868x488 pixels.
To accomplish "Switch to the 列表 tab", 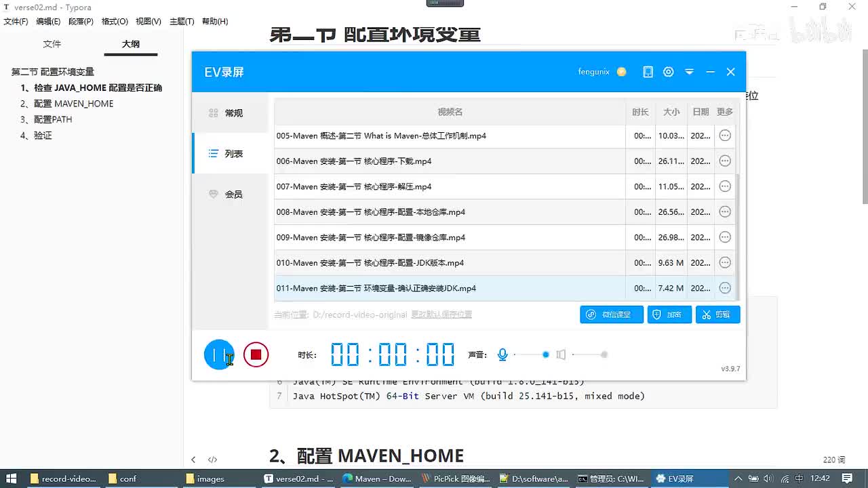I will [231, 154].
